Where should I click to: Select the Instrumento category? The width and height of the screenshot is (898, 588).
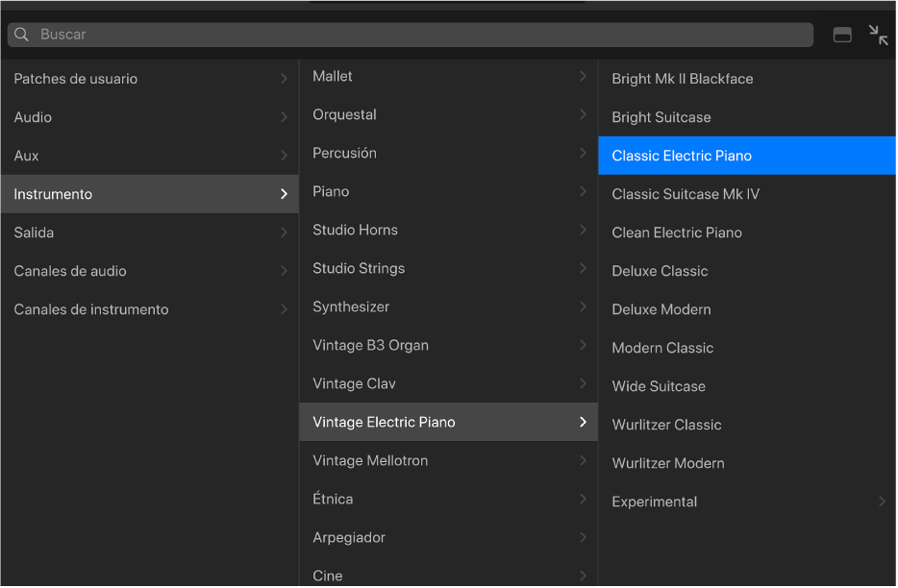point(149,194)
